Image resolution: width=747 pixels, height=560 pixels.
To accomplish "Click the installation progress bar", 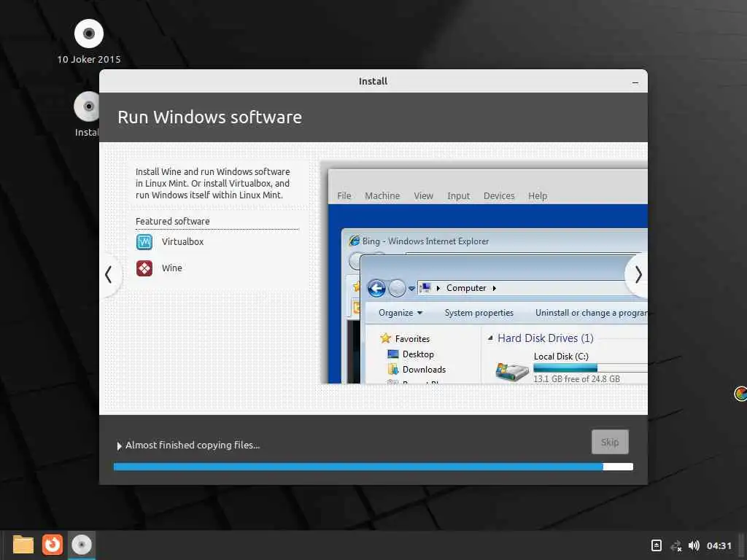I will pos(373,467).
